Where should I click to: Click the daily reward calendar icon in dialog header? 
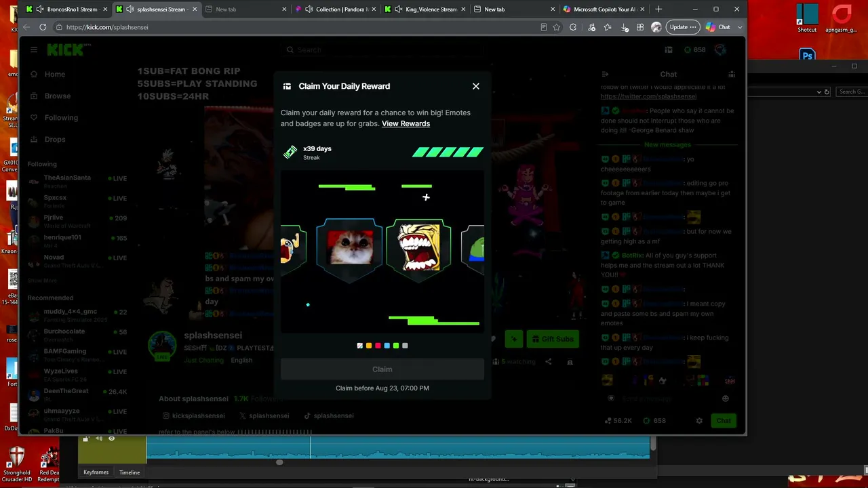pos(287,86)
